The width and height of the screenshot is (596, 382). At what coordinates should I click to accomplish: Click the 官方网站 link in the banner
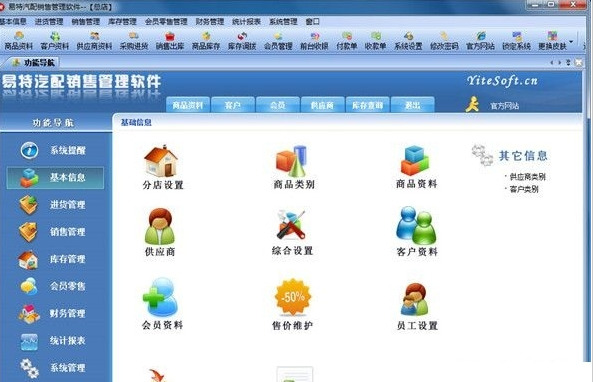(504, 106)
